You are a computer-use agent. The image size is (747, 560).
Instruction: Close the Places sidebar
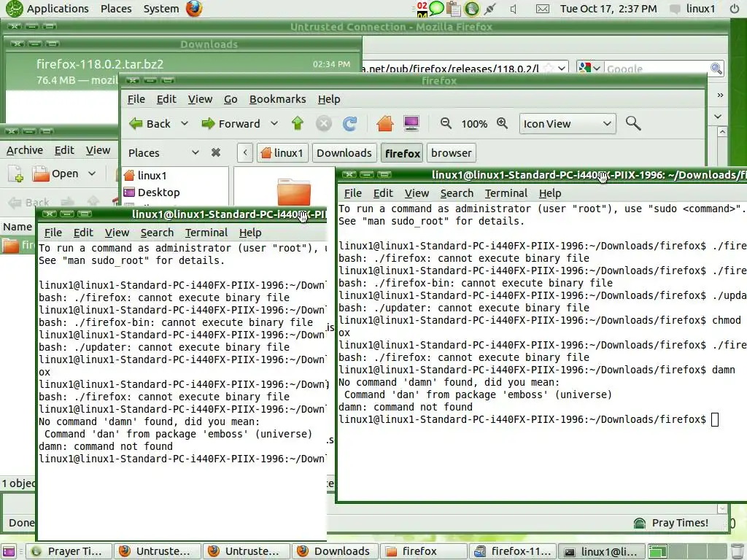pos(216,152)
